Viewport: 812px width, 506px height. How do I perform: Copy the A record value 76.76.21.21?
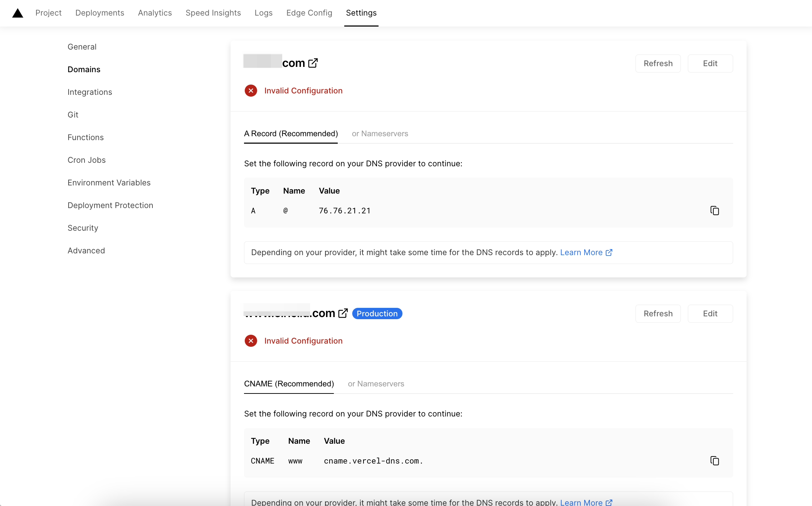coord(714,211)
